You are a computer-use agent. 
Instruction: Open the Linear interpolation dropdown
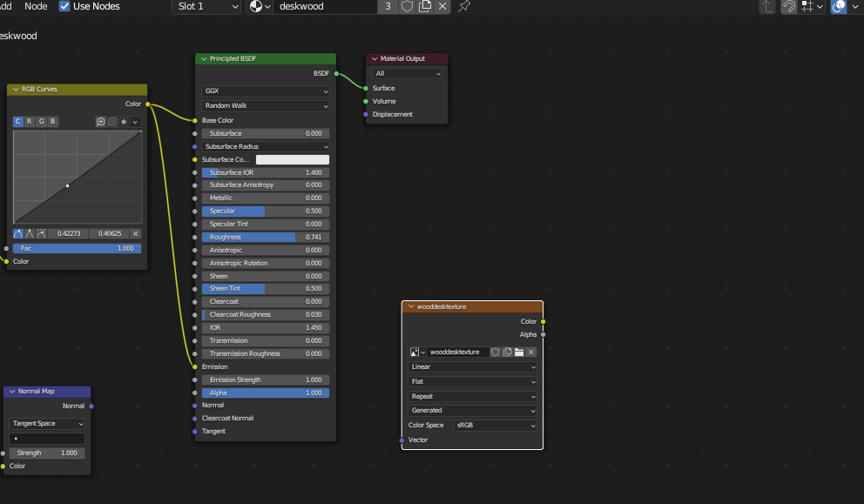(x=473, y=366)
